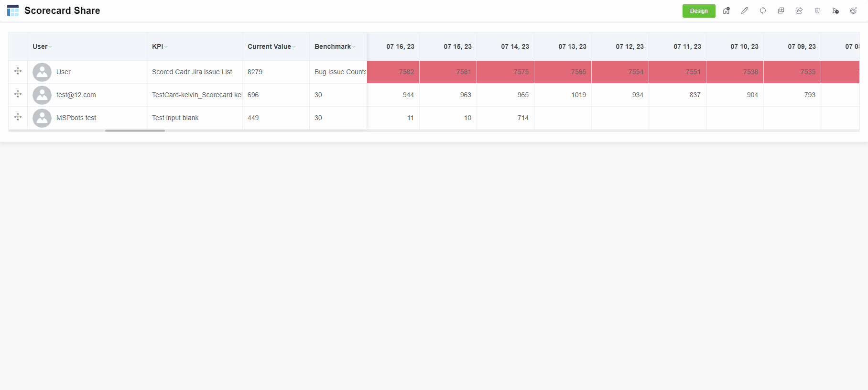Screen dimensions: 868x390
Task: Click the move handle for MSPbots test row
Action: click(x=18, y=117)
